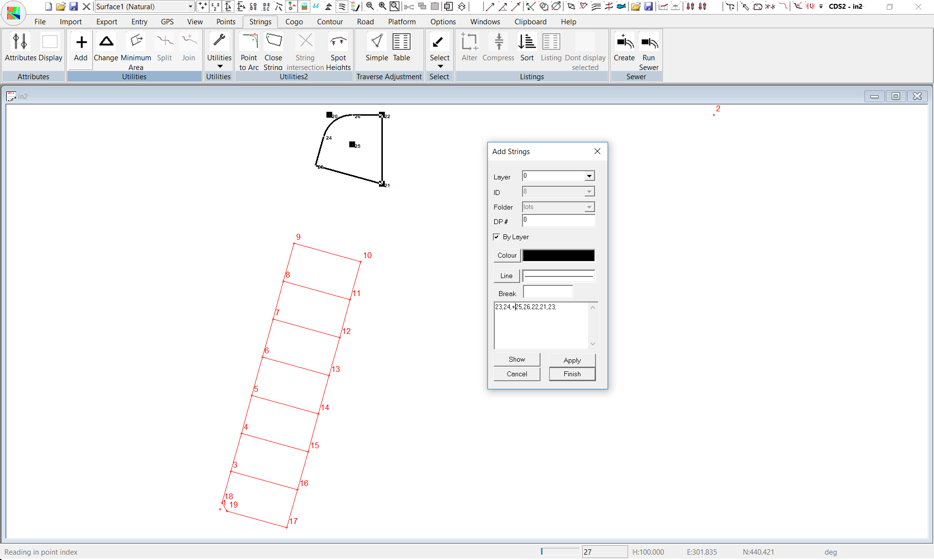
Task: Click into the DP # input field
Action: (558, 221)
